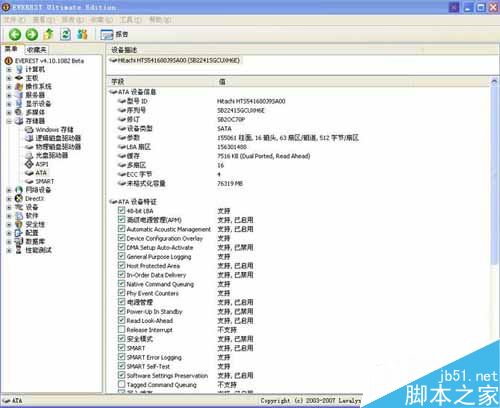Select the 计算机 computer icon in tree

[x=20, y=69]
